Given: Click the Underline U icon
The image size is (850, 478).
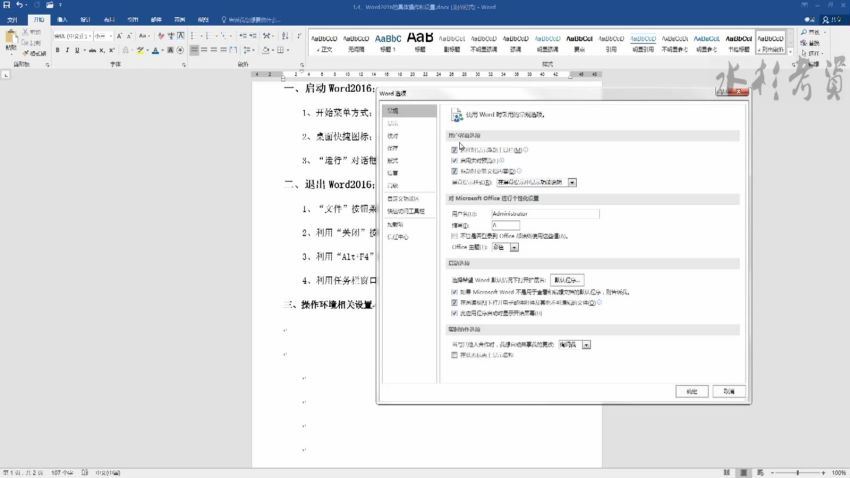Looking at the screenshot, I should click(x=77, y=50).
